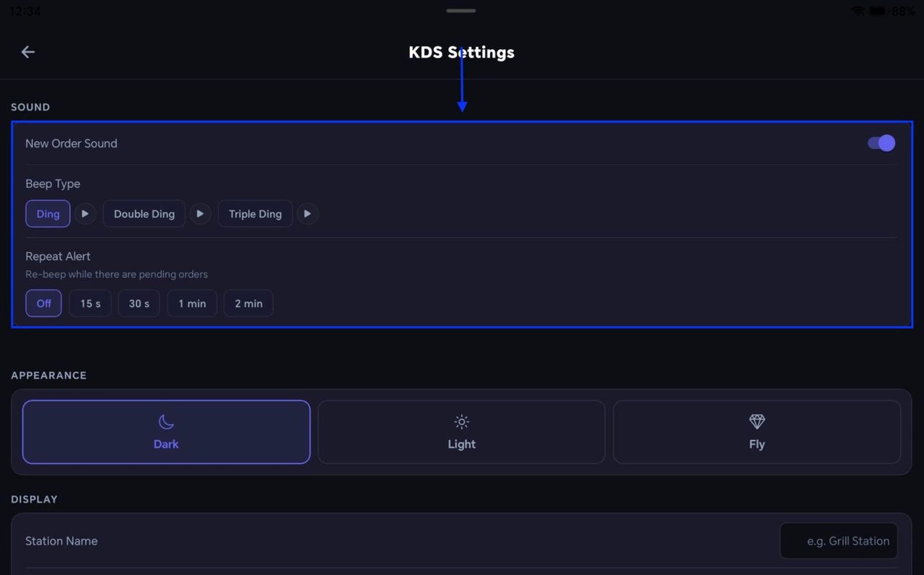924x575 pixels.
Task: Choose 2 min repeat alert interval
Action: [x=248, y=303]
